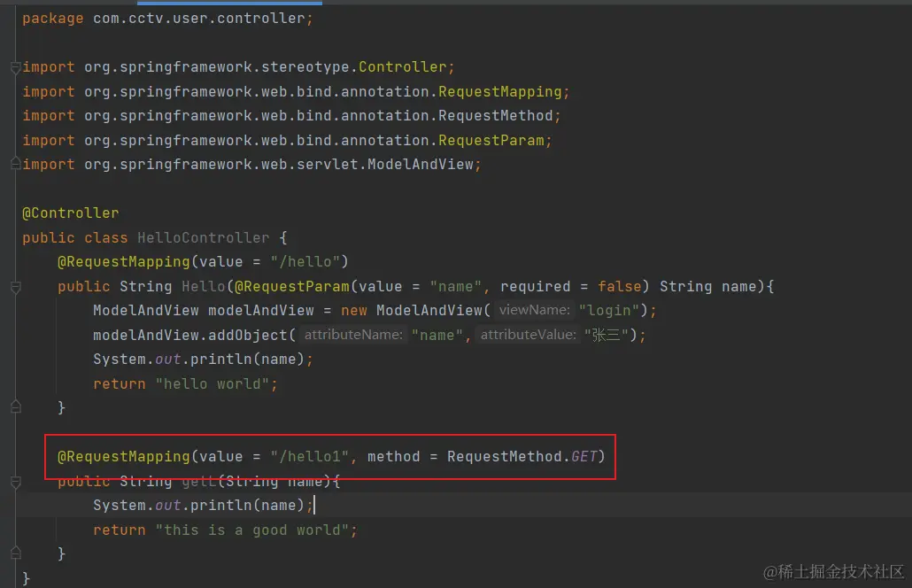
Task: Click the attributeName parameter hint
Action: pos(353,335)
